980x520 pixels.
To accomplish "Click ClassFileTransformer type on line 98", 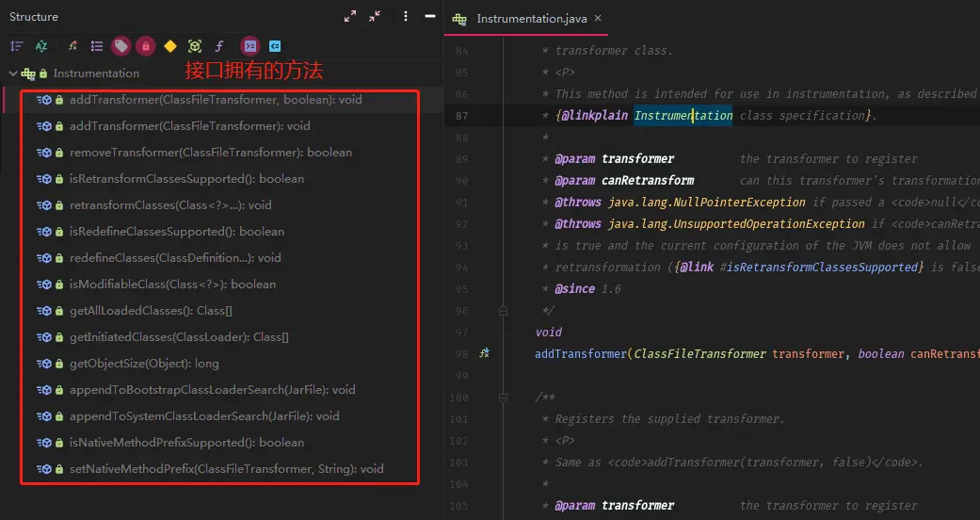I will (699, 353).
